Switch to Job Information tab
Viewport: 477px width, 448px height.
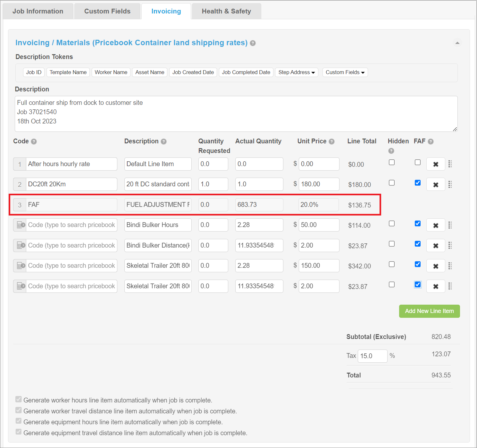[x=38, y=11]
